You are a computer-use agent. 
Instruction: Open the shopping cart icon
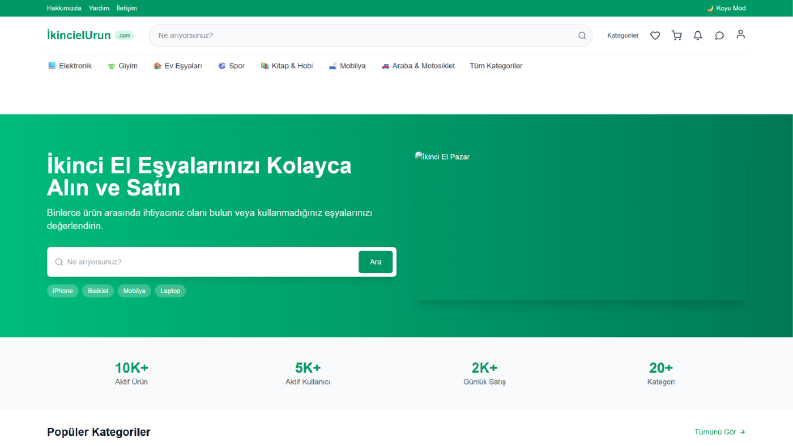click(x=677, y=35)
